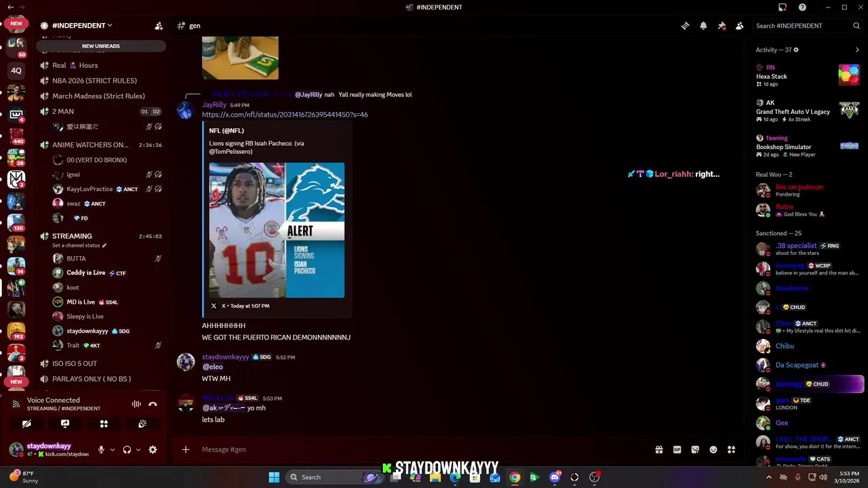Jump to NEW UNREADS banner
The width and height of the screenshot is (868, 488).
pos(101,46)
